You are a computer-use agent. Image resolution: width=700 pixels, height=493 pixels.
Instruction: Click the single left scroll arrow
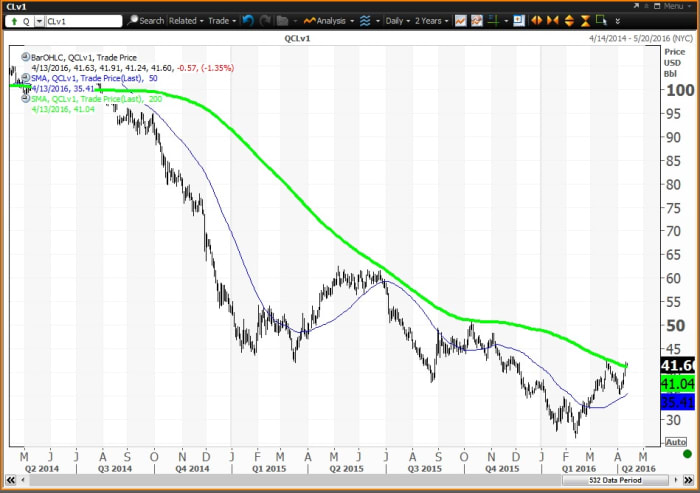[x=23, y=480]
